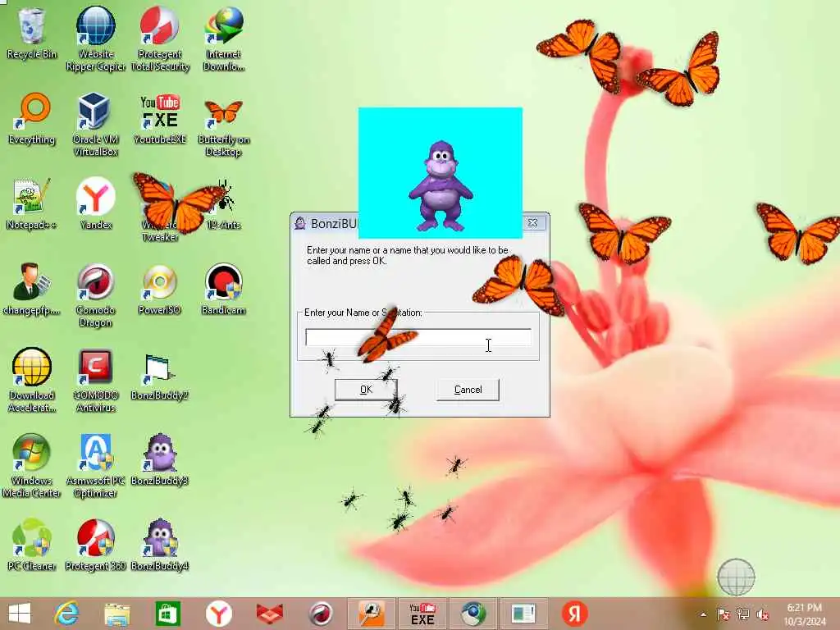Viewport: 840px width, 630px height.
Task: Poke the Bonzi purple gorilla character
Action: coord(441,186)
